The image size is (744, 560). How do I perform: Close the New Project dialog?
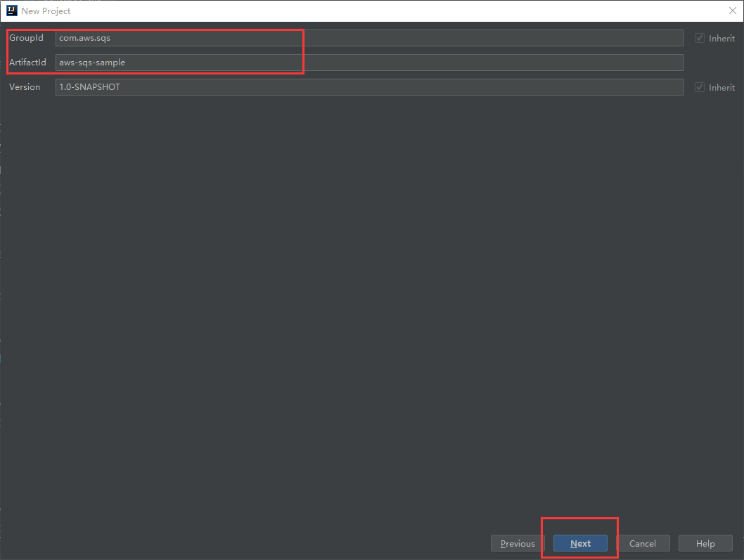tap(733, 11)
